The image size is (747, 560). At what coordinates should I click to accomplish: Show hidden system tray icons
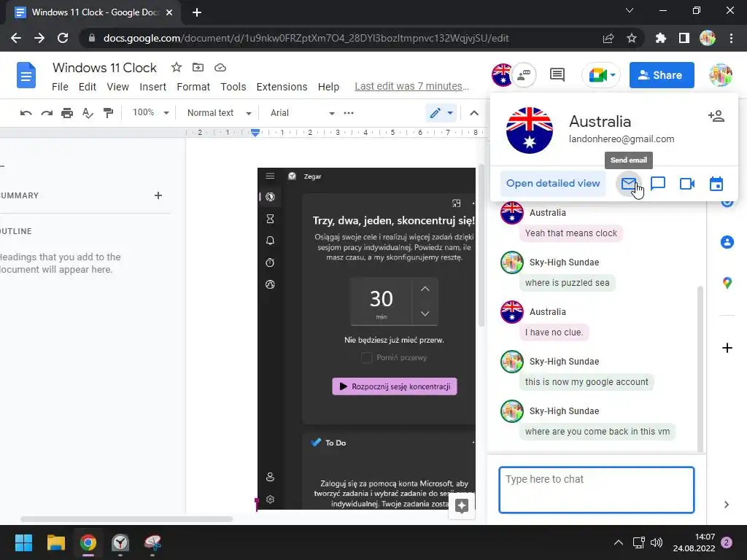619,542
